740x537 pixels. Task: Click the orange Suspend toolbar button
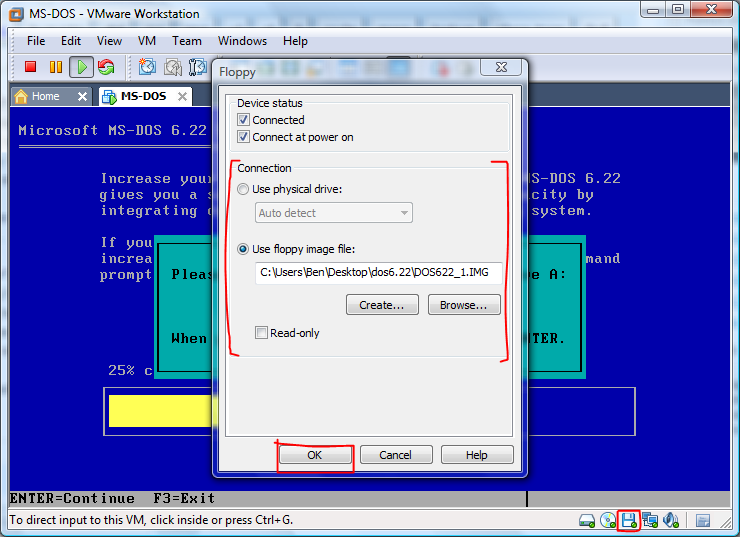56,67
